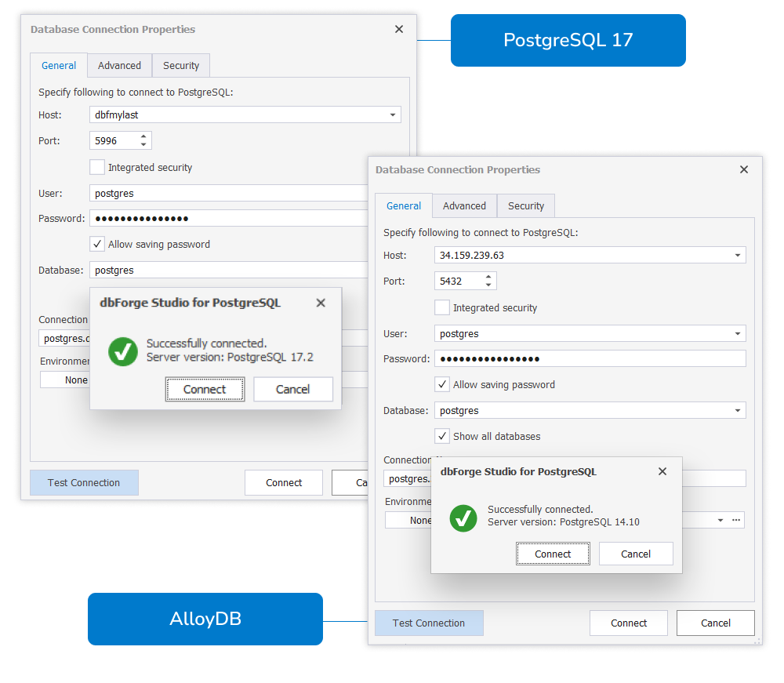The height and width of the screenshot is (683, 784).
Task: Click Cancel in the PostgreSQL 17.2 success dialog
Action: 293,390
